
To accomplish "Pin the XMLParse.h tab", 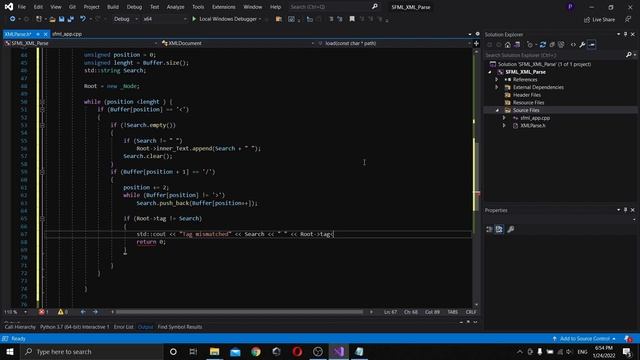I will pyautogui.click(x=38, y=34).
